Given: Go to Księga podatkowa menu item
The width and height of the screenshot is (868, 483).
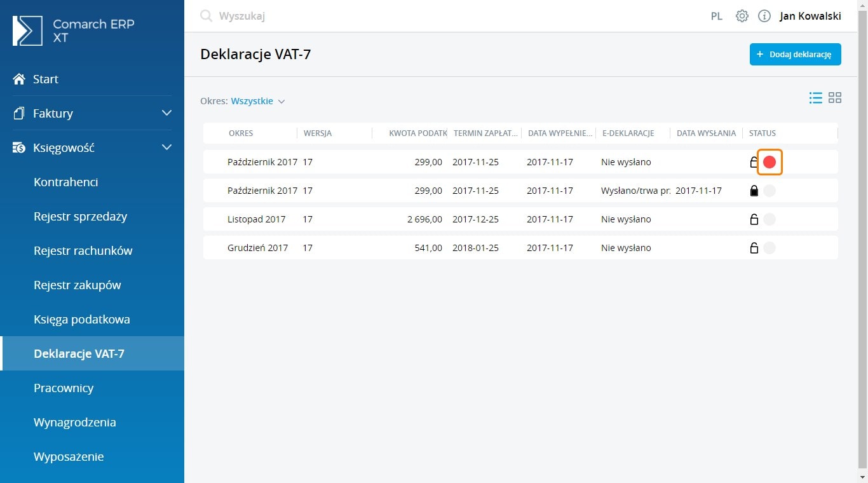Looking at the screenshot, I should tap(82, 319).
